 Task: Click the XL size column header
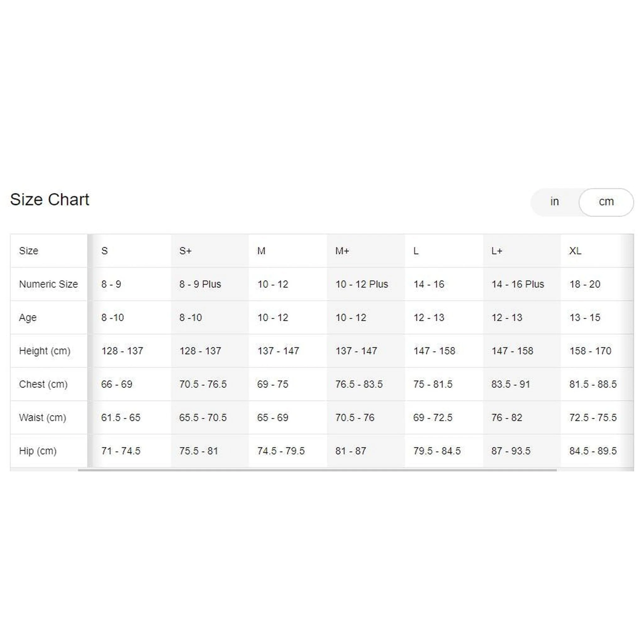point(575,251)
